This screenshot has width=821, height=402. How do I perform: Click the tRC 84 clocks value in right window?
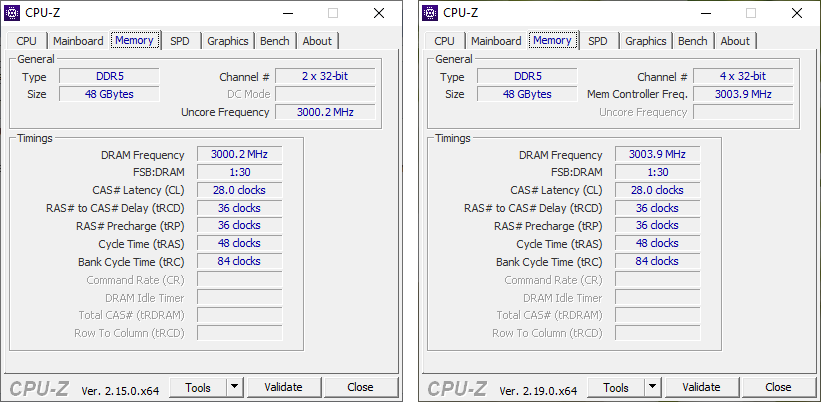657,261
